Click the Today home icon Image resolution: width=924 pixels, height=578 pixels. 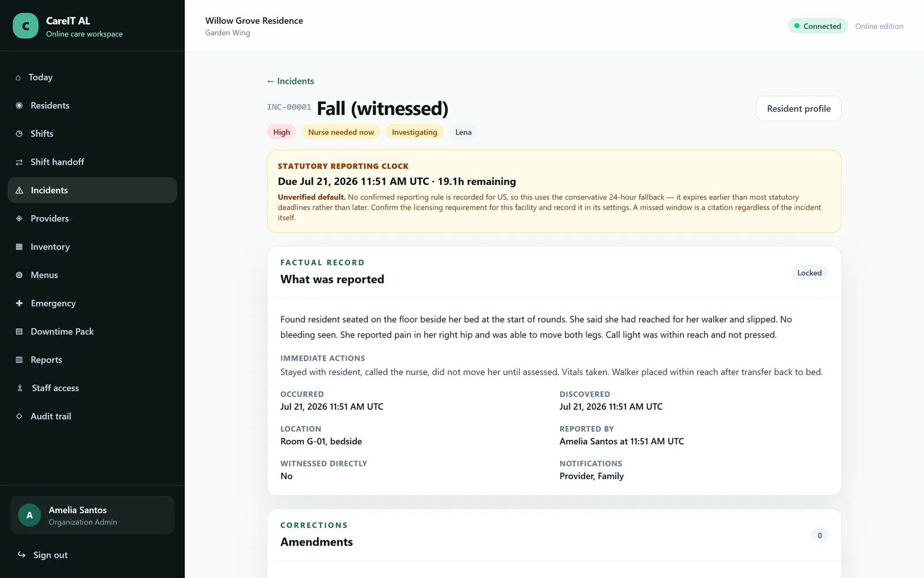(x=18, y=77)
